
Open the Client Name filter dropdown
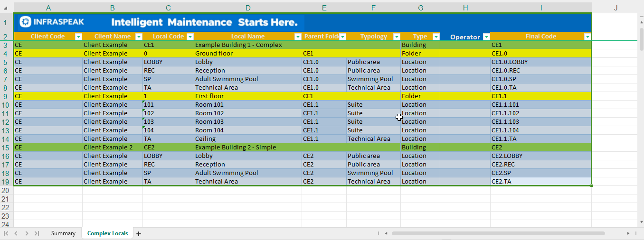tap(139, 37)
